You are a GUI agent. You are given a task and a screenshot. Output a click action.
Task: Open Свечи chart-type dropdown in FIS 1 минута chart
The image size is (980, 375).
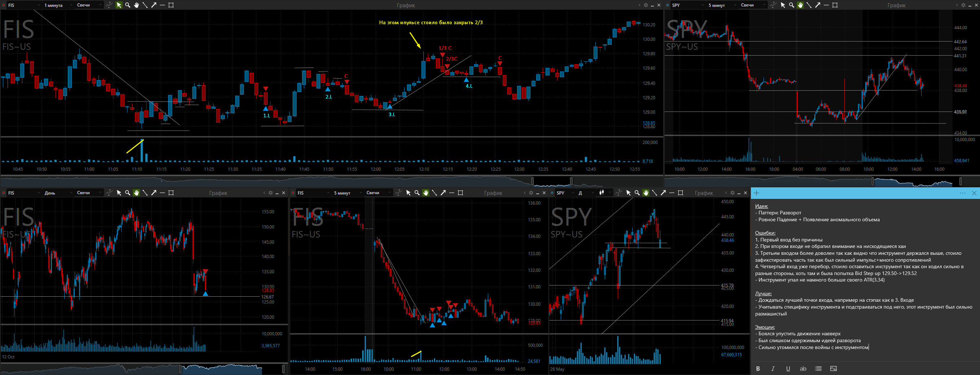pos(89,5)
